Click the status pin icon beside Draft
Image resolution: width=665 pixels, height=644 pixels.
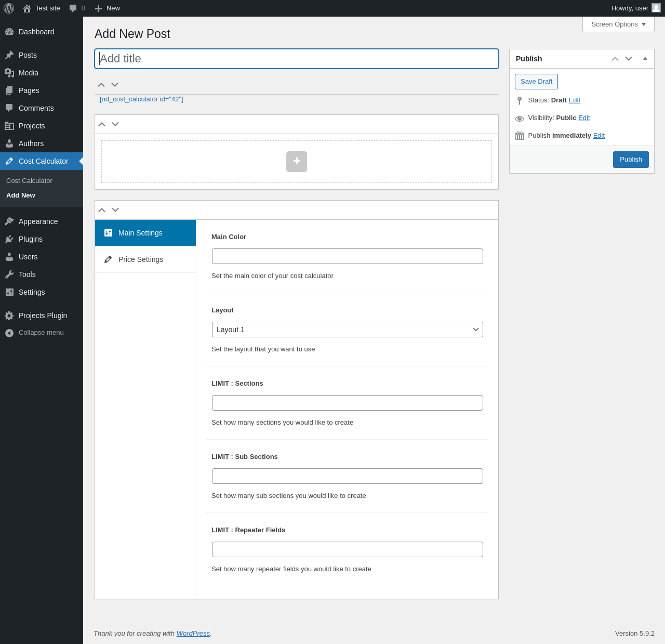coord(520,100)
